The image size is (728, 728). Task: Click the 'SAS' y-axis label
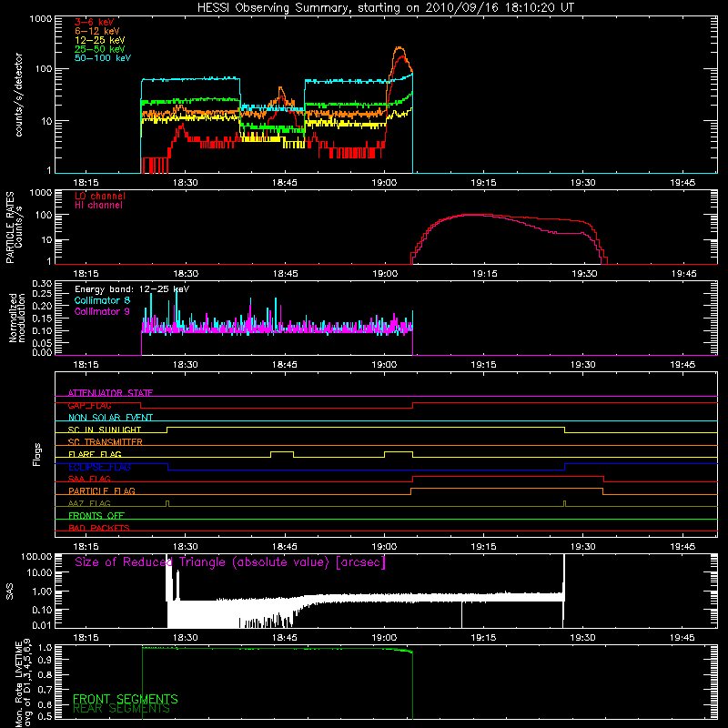tap(10, 591)
